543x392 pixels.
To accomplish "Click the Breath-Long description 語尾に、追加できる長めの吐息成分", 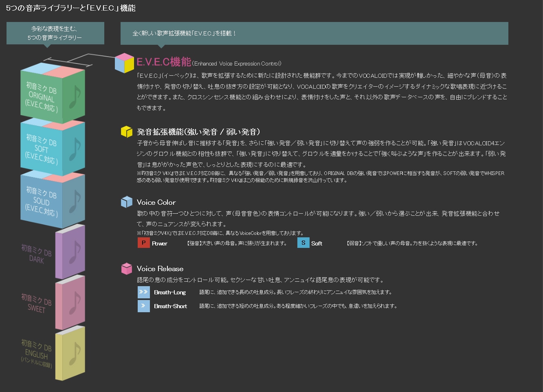I will pyautogui.click(x=296, y=292).
